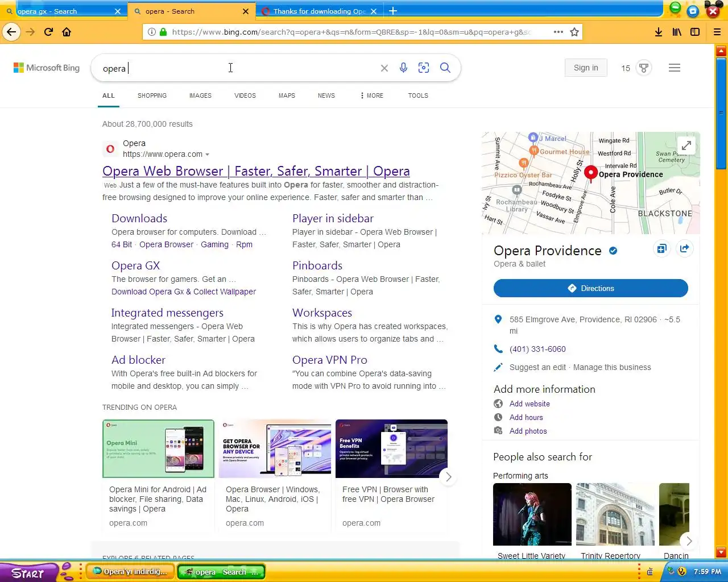Screen dimensions: 728x582
Task: Click the Sign in button
Action: pyautogui.click(x=586, y=68)
